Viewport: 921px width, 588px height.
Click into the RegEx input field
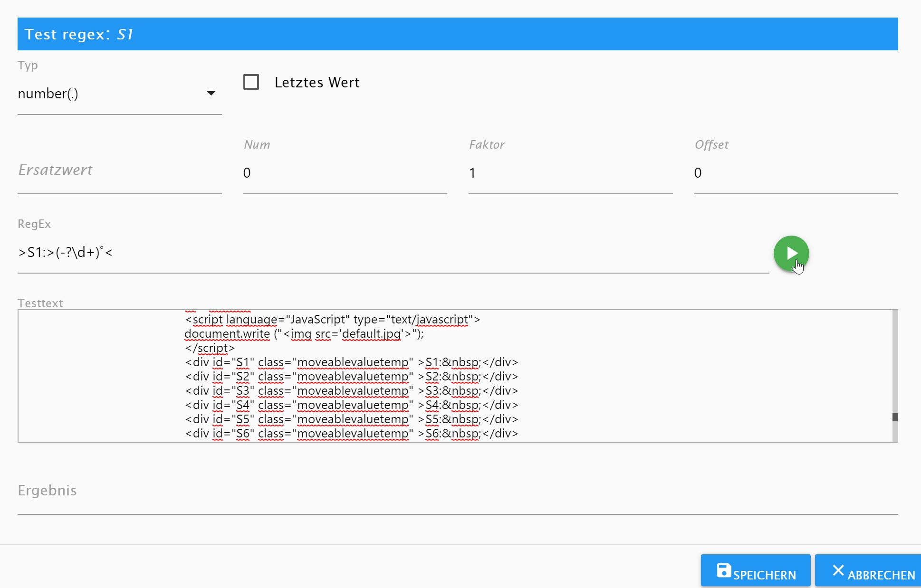coord(393,253)
